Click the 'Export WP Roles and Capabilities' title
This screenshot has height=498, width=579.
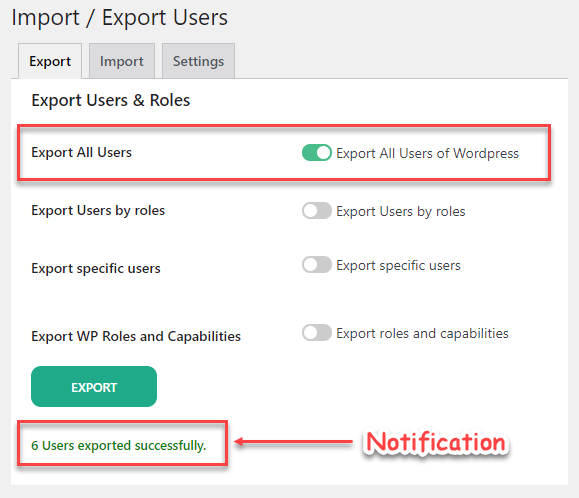tap(136, 336)
